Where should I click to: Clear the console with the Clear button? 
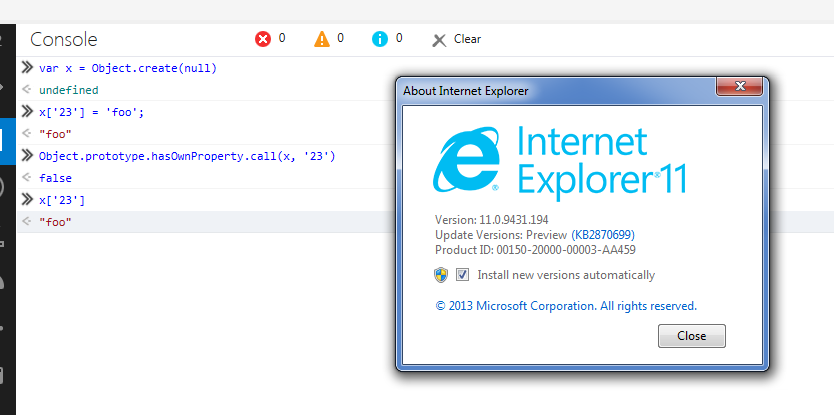tap(456, 39)
